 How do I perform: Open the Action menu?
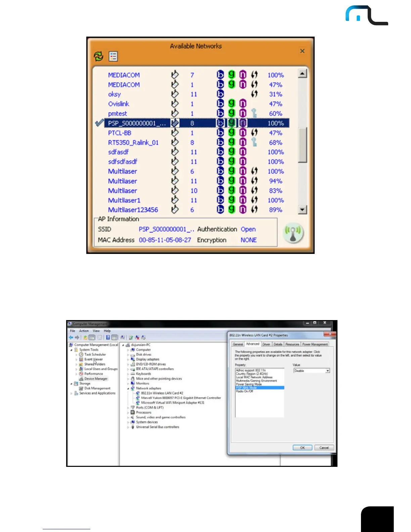tap(84, 331)
